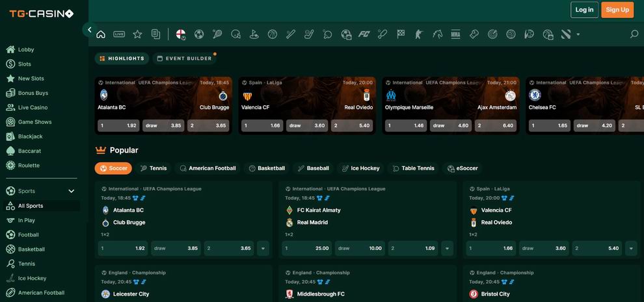
Task: Collapse the sidebar with the arrow button
Action: click(x=89, y=29)
